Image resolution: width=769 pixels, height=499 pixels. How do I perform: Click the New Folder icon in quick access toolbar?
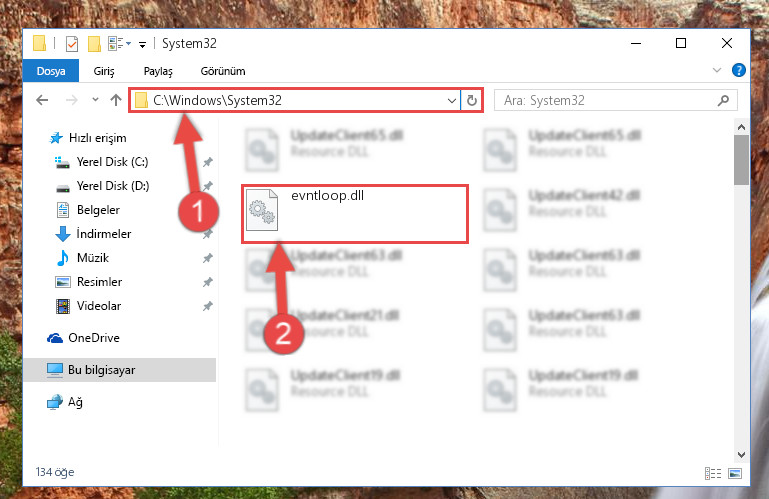click(94, 44)
